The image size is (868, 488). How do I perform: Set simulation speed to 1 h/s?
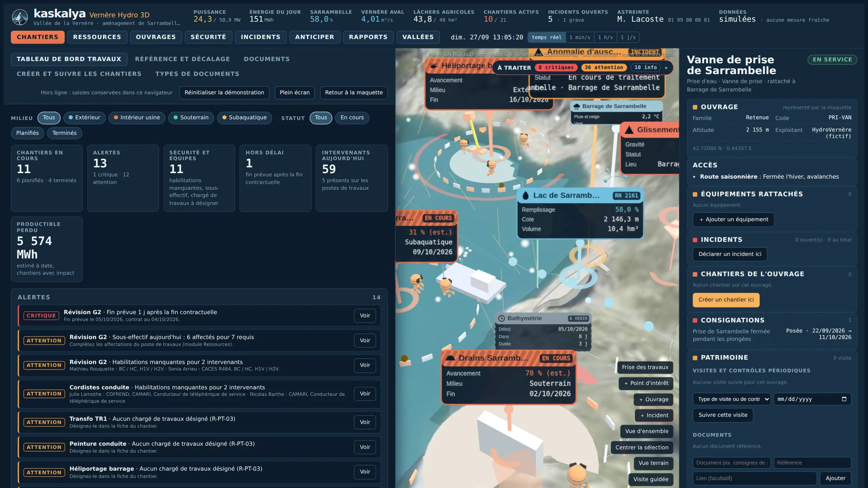(605, 37)
